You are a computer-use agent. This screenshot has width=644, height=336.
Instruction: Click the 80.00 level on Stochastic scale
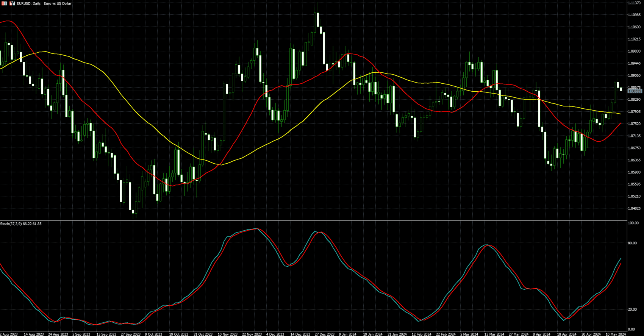pos(632,243)
